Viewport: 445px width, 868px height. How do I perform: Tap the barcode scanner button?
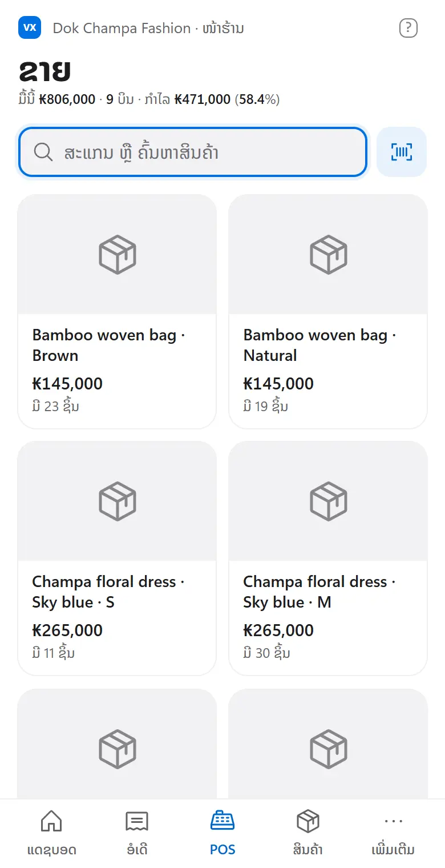pos(402,152)
